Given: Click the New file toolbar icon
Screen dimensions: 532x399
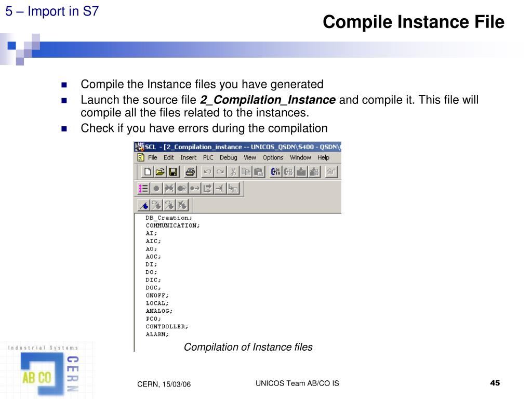Looking at the screenshot, I should [148, 172].
